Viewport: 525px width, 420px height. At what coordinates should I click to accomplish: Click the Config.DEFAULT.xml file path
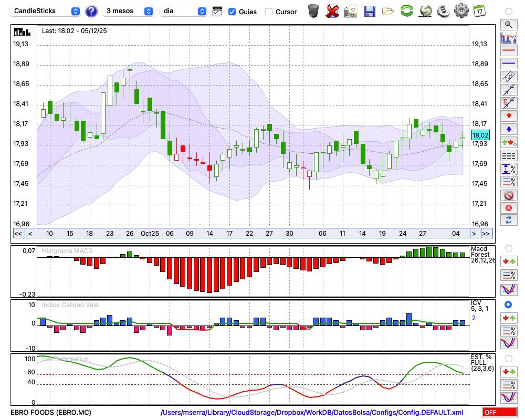pos(312,413)
